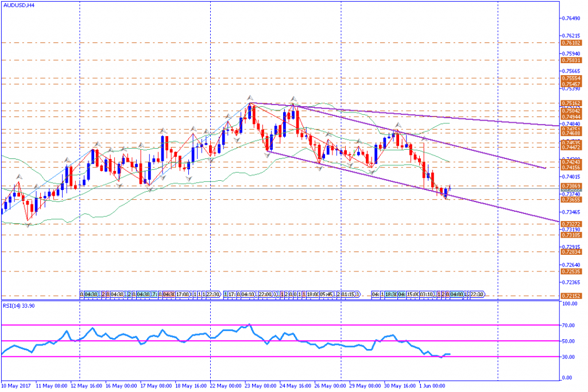Image resolution: width=588 pixels, height=392 pixels.
Task: Click the 0.72640 price axis value
Action: (x=572, y=265)
